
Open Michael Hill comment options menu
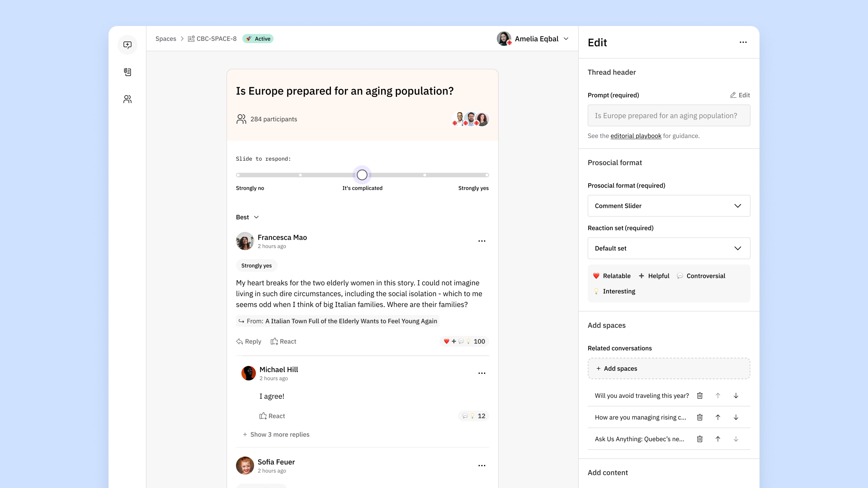482,373
